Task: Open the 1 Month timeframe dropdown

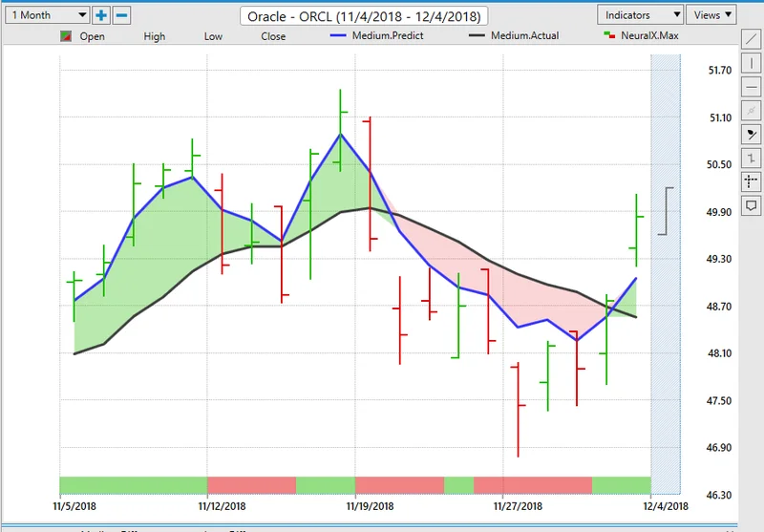Action: pyautogui.click(x=46, y=16)
